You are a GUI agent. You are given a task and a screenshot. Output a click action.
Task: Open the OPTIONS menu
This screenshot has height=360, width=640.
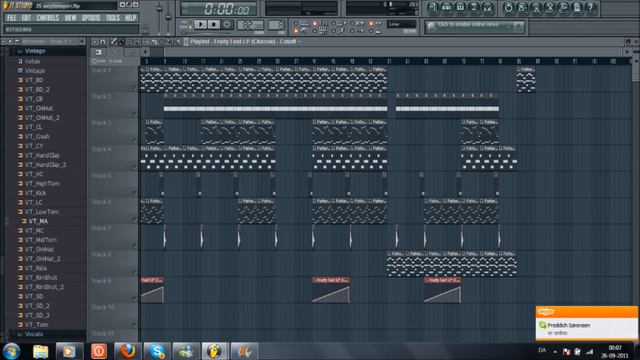91,18
